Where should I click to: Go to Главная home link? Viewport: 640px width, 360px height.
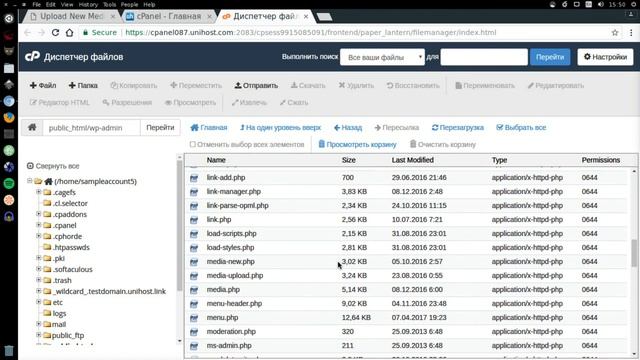point(209,127)
